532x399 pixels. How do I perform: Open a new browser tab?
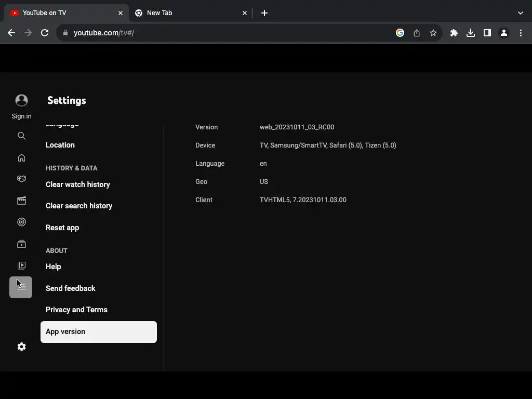(264, 13)
